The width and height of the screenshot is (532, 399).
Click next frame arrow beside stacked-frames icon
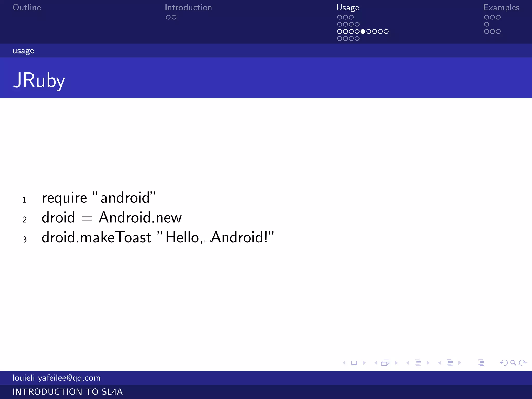tap(396, 363)
